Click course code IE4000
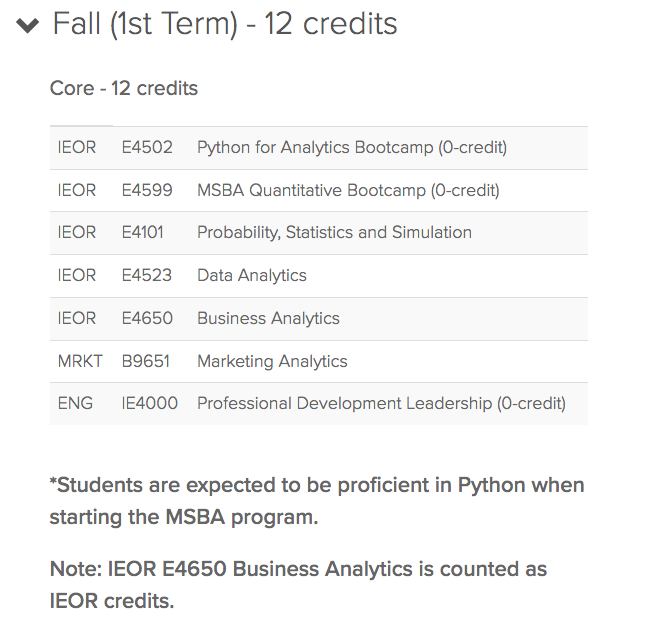 pos(150,403)
